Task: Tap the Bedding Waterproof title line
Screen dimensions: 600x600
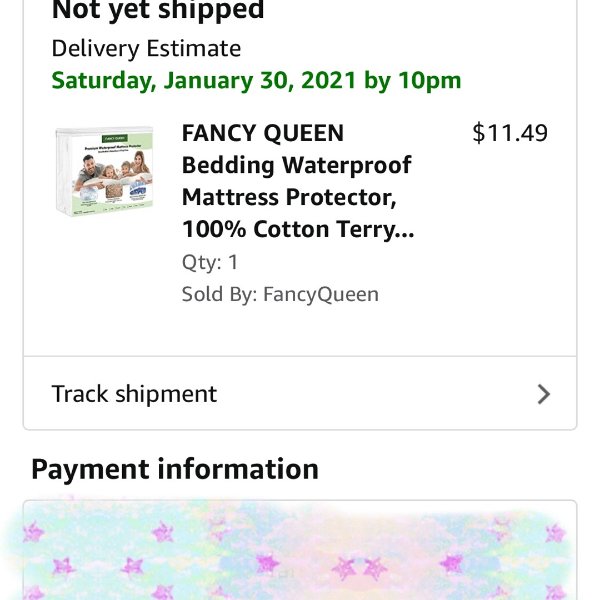Action: pos(297,165)
